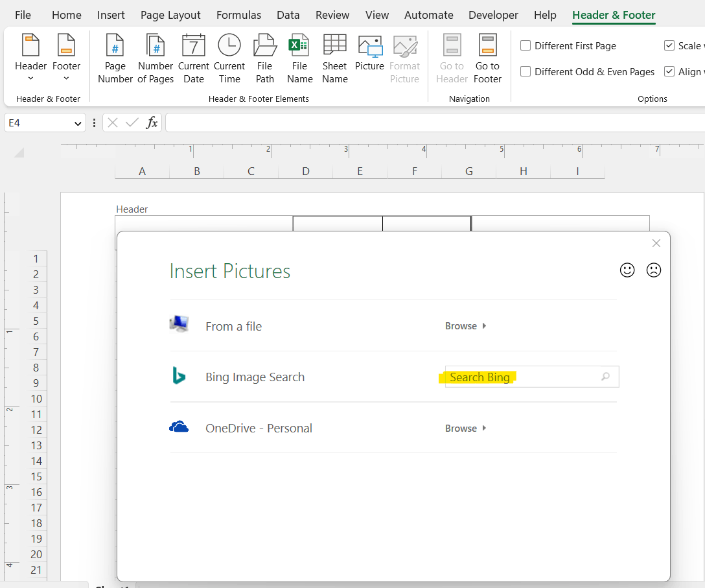Insert Current Date into header

coord(194,59)
